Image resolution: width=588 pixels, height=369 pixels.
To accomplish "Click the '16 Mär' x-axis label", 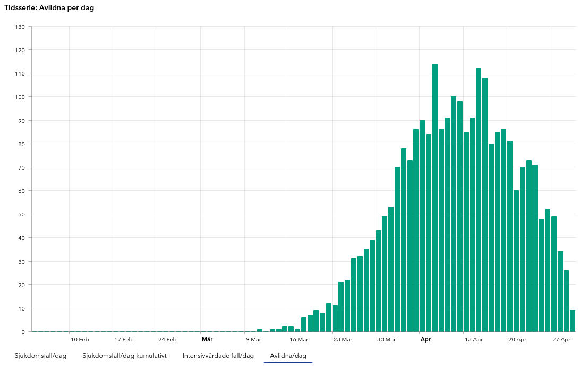I will click(299, 340).
